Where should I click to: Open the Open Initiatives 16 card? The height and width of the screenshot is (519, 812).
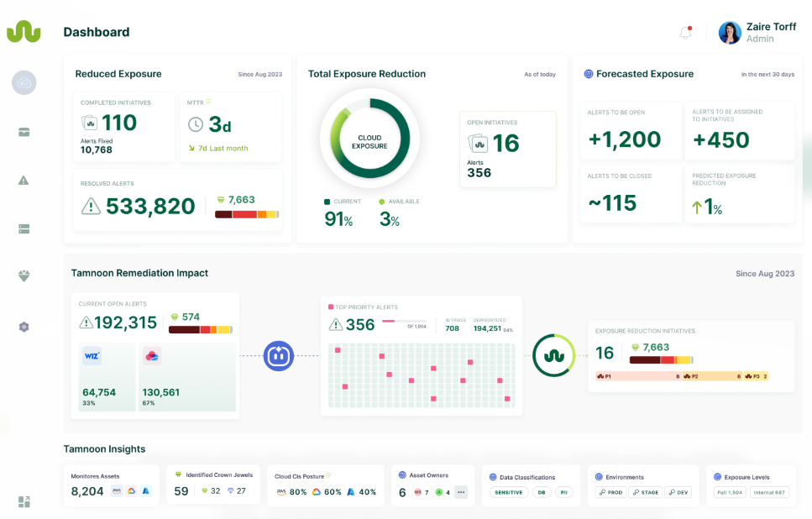507,149
